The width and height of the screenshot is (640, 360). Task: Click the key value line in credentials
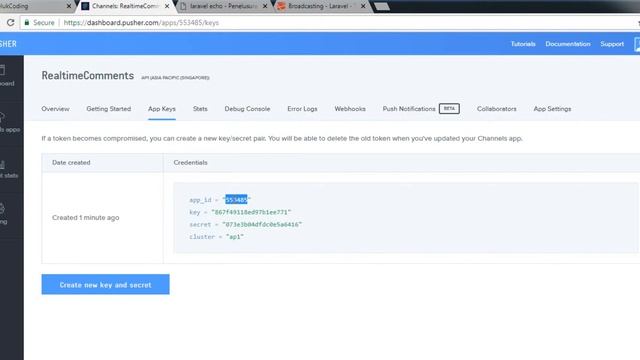click(x=240, y=212)
